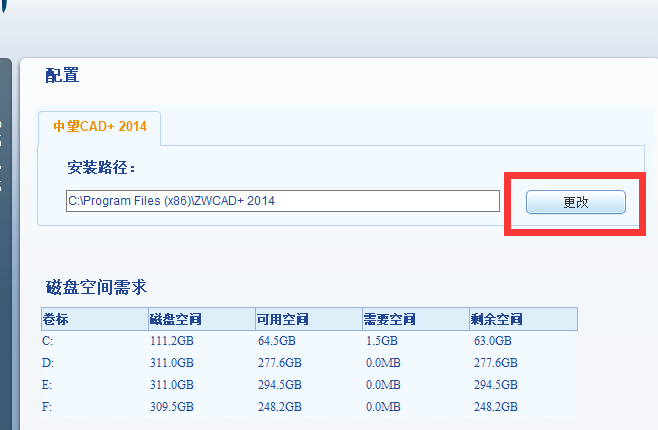Click the 卷标 column header
The height and width of the screenshot is (430, 658).
[95, 319]
